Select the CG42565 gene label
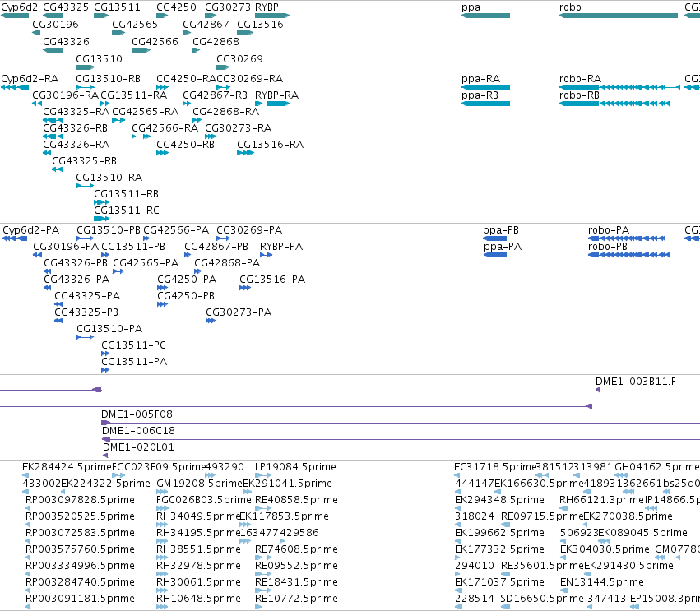This screenshot has height=611, width=700. coord(135,24)
